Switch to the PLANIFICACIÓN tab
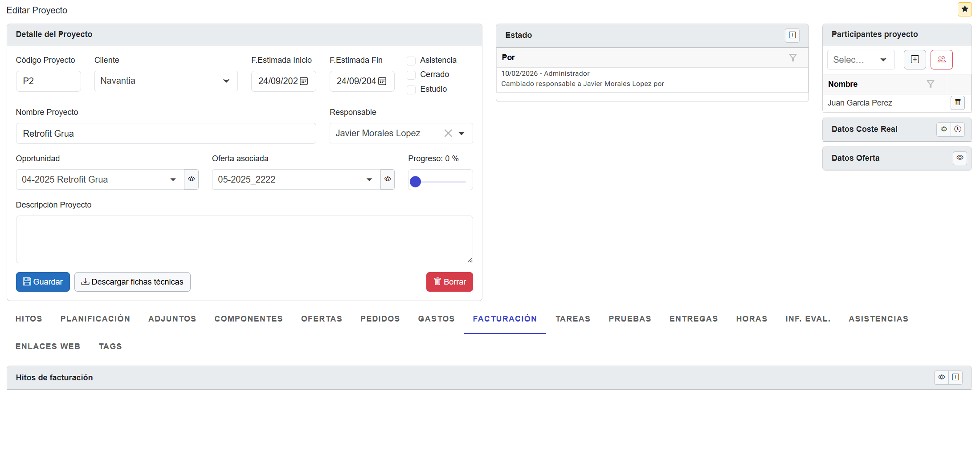 pos(95,319)
